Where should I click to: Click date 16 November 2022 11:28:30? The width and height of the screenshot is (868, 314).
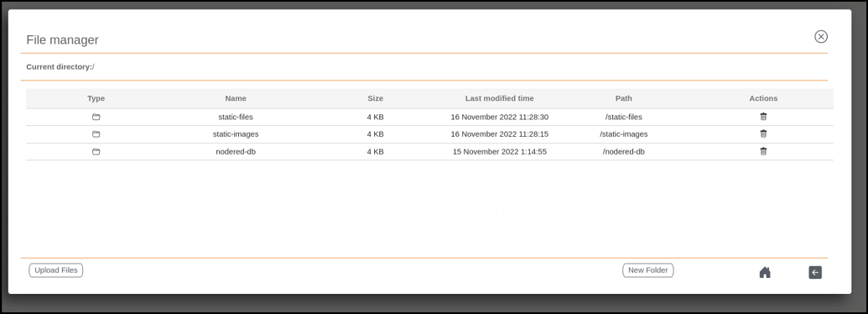[x=499, y=117]
